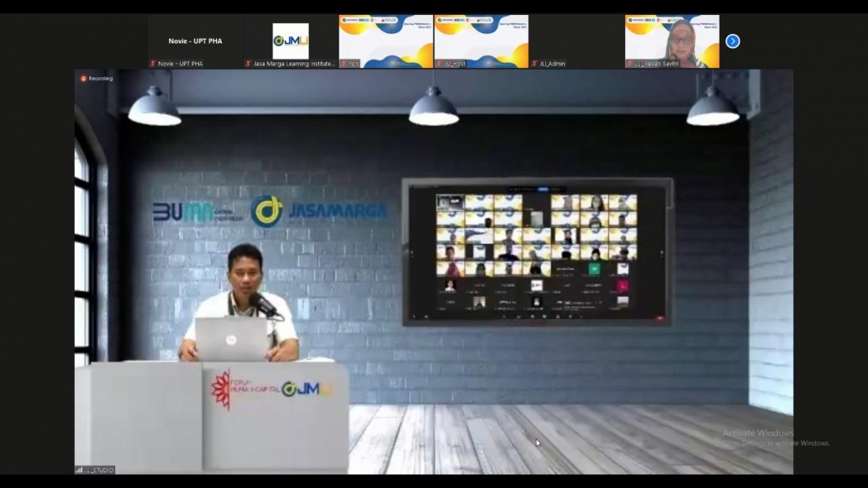Click the muted mic icon beside JLI_Host
Screen dimensions: 868x488
coord(439,64)
